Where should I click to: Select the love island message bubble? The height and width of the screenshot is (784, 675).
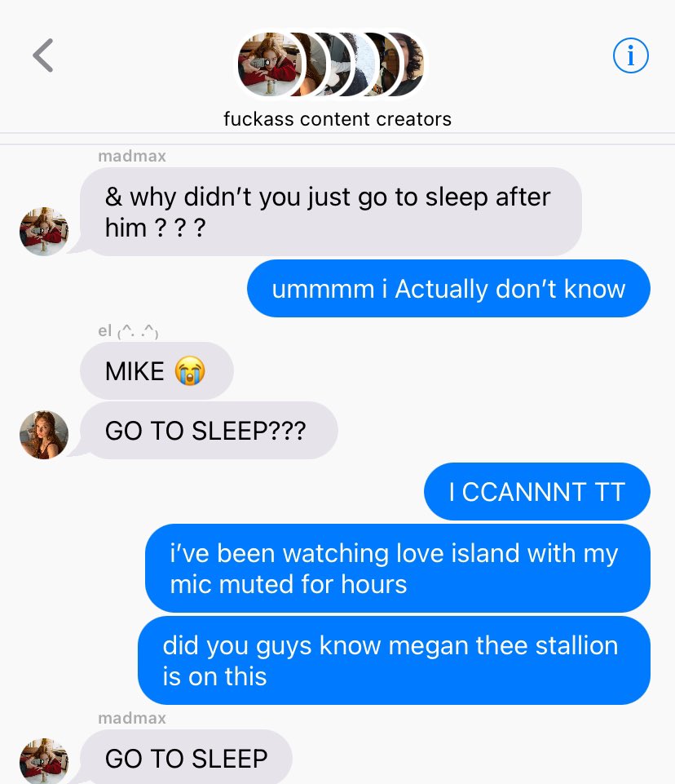pyautogui.click(x=398, y=568)
